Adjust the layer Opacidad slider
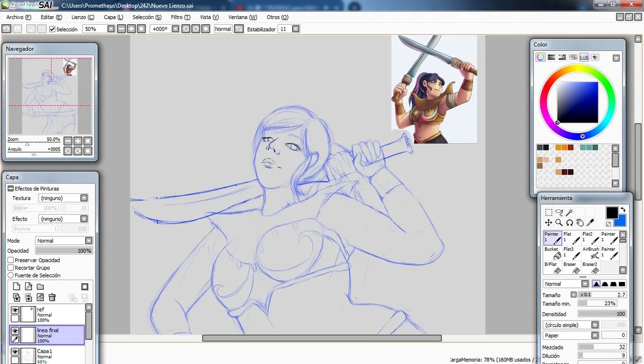The width and height of the screenshot is (644, 364). [64, 250]
